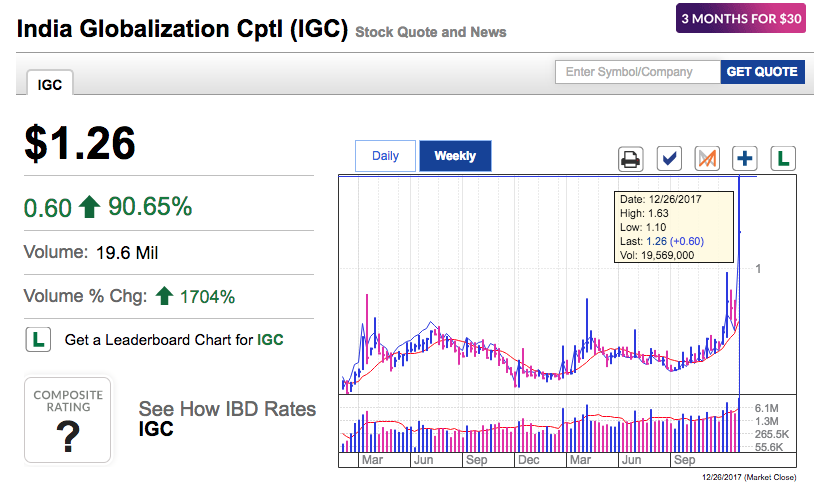Image resolution: width=814 pixels, height=488 pixels.
Task: Click the 1704% volume change value
Action: [207, 297]
